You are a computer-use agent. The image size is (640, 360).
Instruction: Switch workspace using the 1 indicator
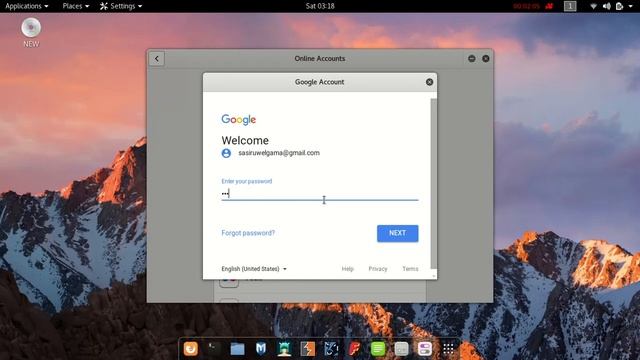(570, 6)
